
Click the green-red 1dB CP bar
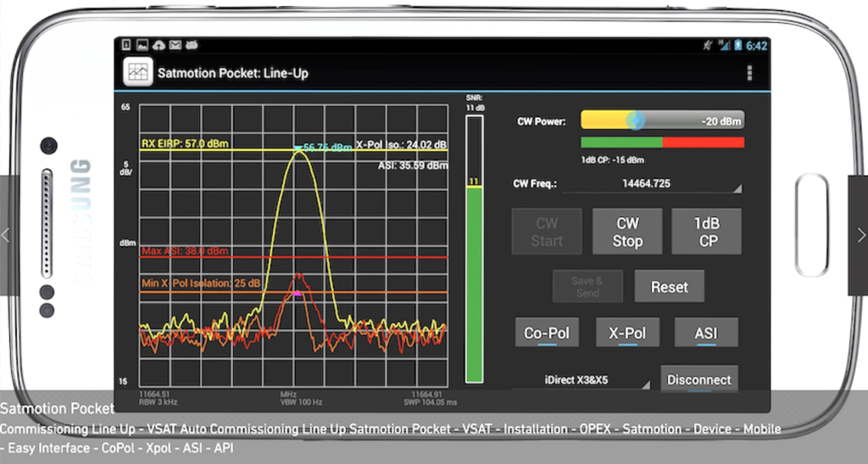pyautogui.click(x=663, y=143)
